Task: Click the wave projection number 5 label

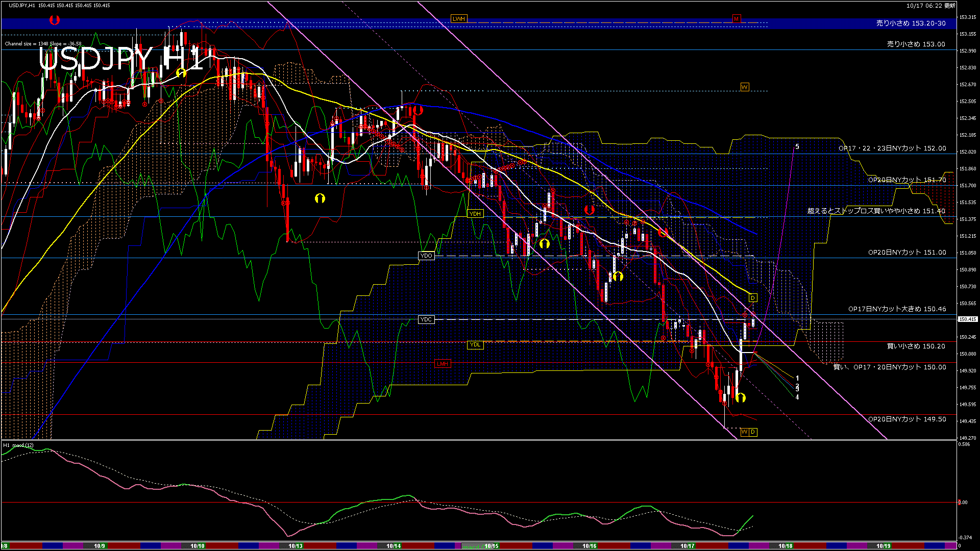Action: 797,147
